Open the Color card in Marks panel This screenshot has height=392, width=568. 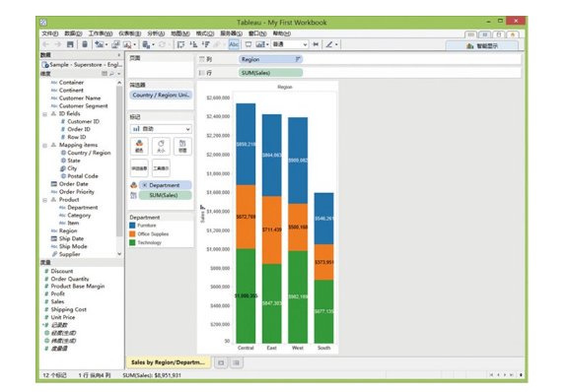coord(139,146)
